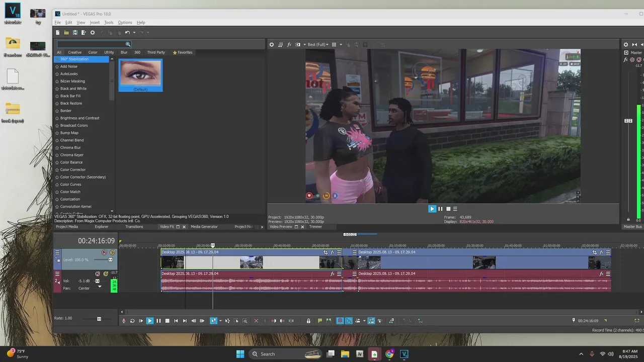Solo audio track 2

click(x=106, y=274)
